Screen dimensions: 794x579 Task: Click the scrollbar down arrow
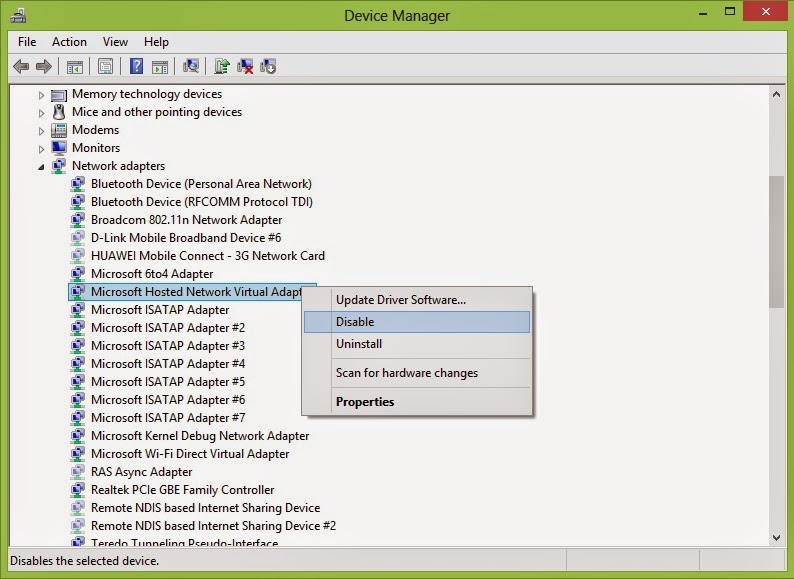(x=776, y=538)
